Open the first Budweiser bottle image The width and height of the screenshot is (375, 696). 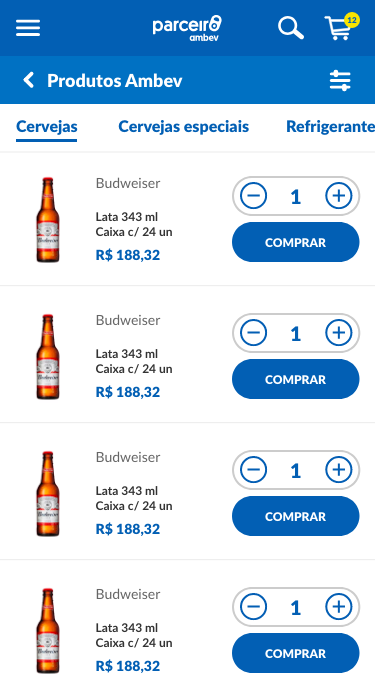[47, 220]
